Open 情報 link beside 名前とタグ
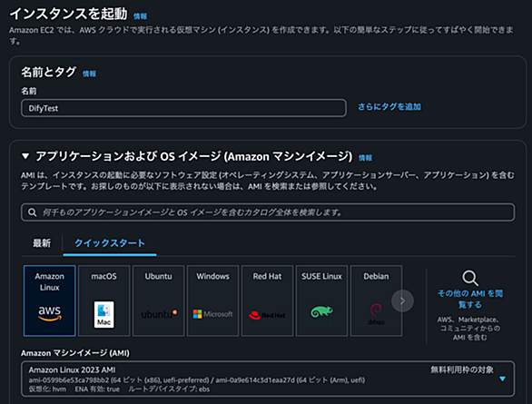Image resolution: width=532 pixels, height=404 pixels. tap(89, 74)
